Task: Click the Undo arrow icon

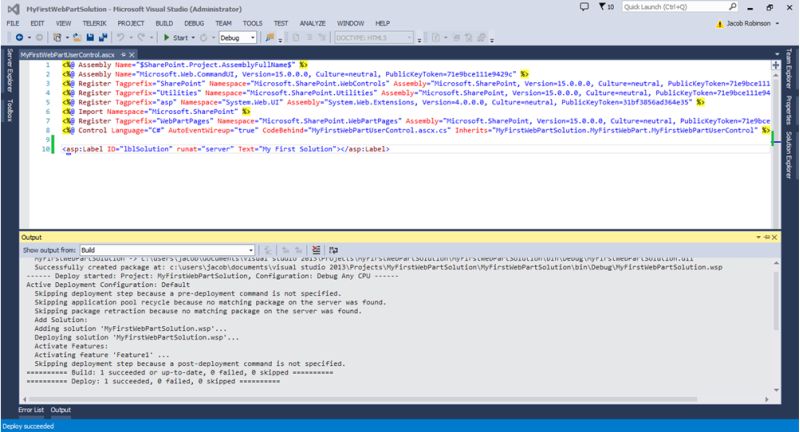Action: (120, 38)
